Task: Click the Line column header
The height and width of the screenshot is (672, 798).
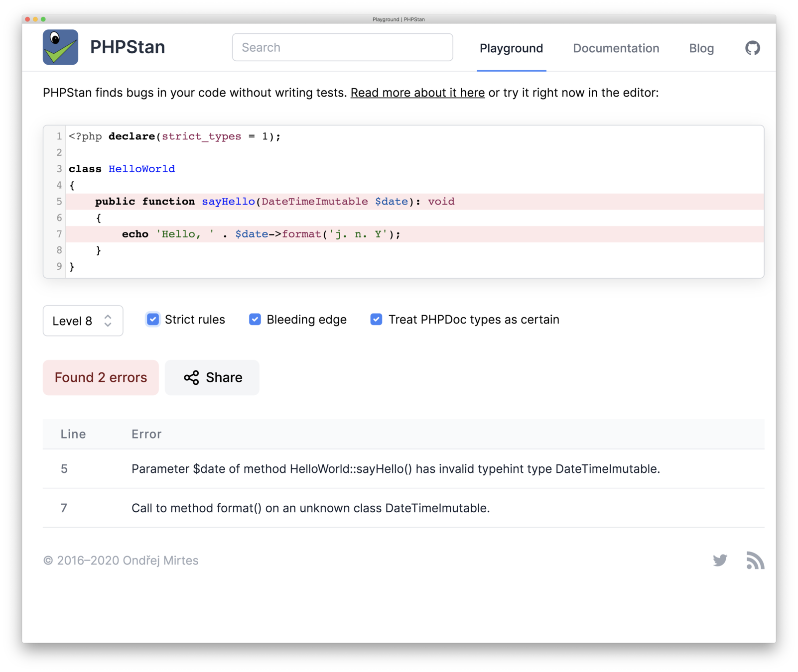Action: [x=73, y=434]
